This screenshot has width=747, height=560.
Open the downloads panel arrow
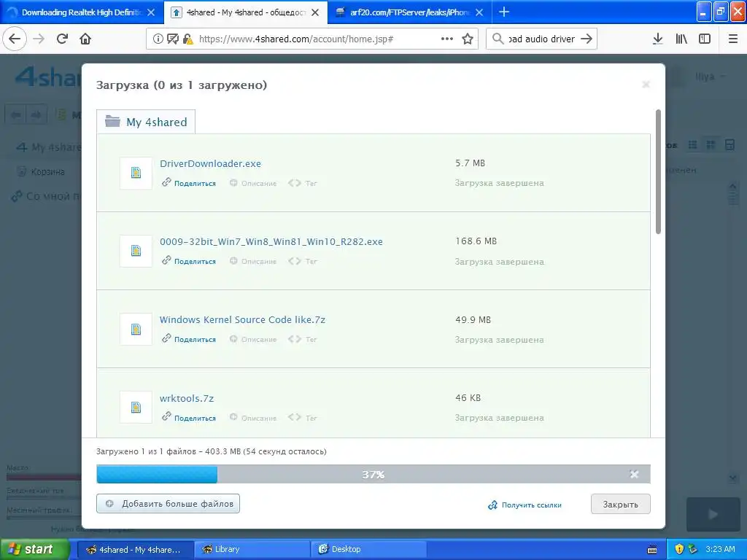657,39
